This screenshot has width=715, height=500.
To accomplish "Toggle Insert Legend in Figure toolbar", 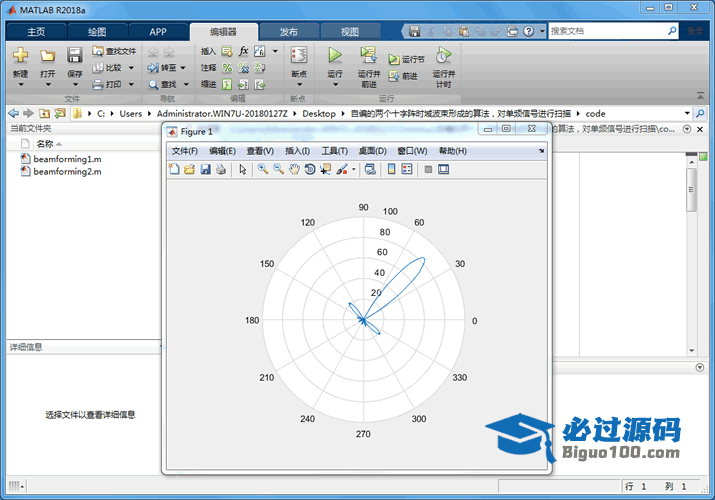I will [x=407, y=170].
